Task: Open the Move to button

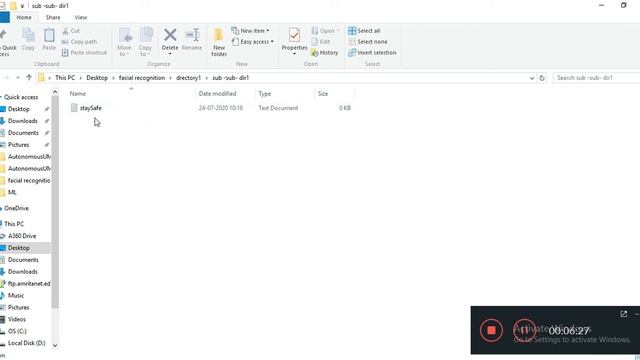Action: 124,42
